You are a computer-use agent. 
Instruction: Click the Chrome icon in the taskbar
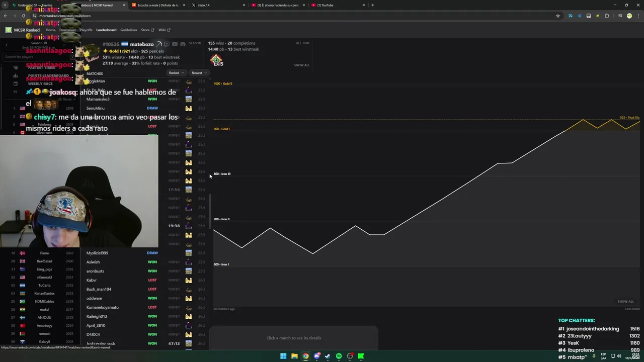coord(305,356)
